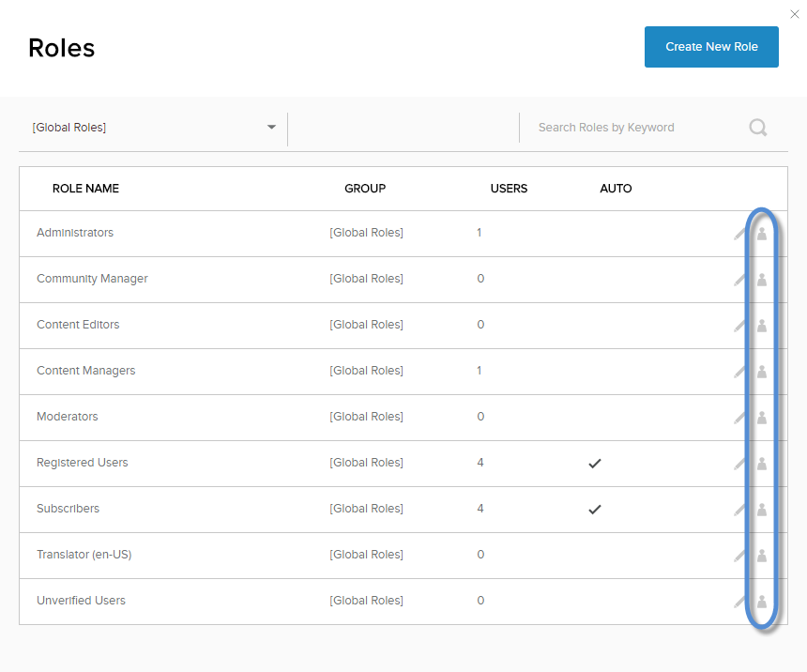Click the Create New Role button

(711, 47)
